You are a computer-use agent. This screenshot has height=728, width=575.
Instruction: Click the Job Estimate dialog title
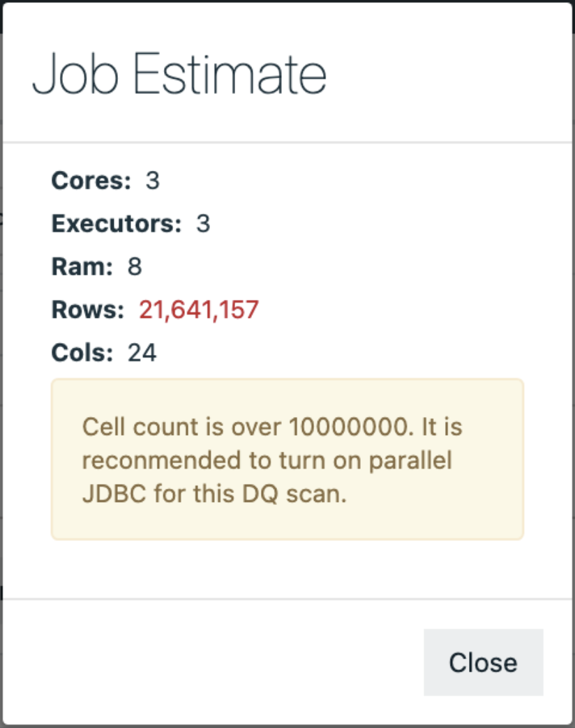tap(179, 73)
